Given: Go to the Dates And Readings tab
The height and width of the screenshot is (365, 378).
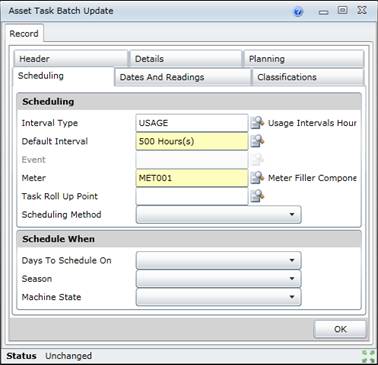Looking at the screenshot, I should pos(183,77).
